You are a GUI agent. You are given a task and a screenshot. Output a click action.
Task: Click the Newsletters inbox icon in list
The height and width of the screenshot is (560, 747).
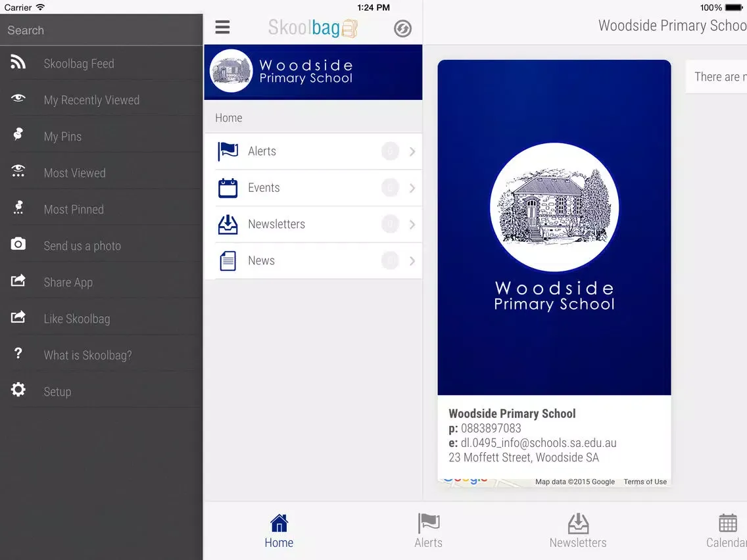(x=228, y=224)
